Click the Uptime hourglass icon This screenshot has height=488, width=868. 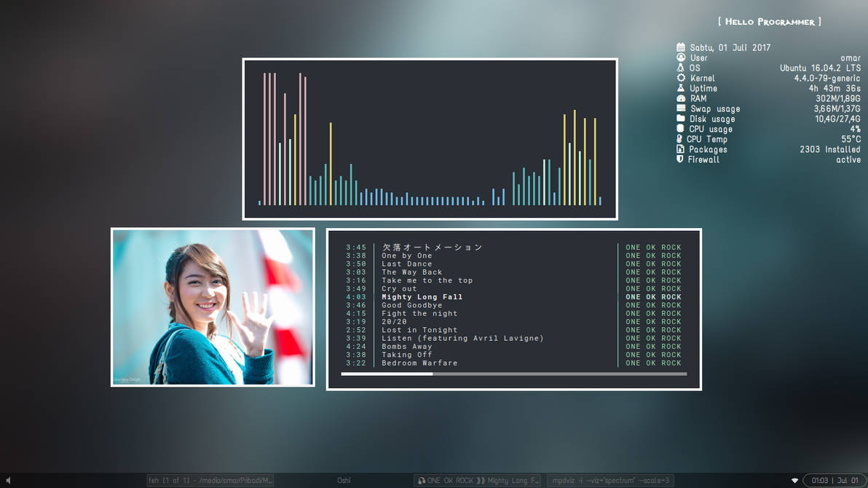(x=681, y=88)
